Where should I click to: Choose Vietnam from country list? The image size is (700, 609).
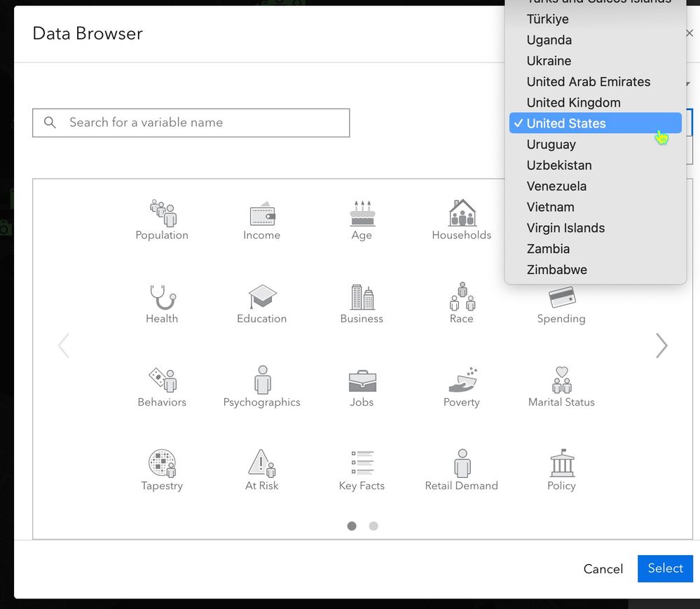(595, 207)
